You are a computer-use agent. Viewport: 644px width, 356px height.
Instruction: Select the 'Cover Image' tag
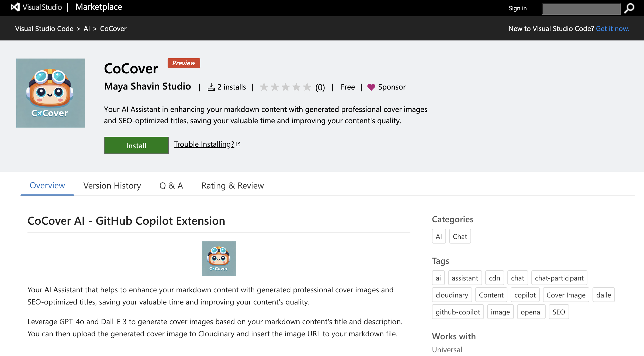tap(566, 295)
